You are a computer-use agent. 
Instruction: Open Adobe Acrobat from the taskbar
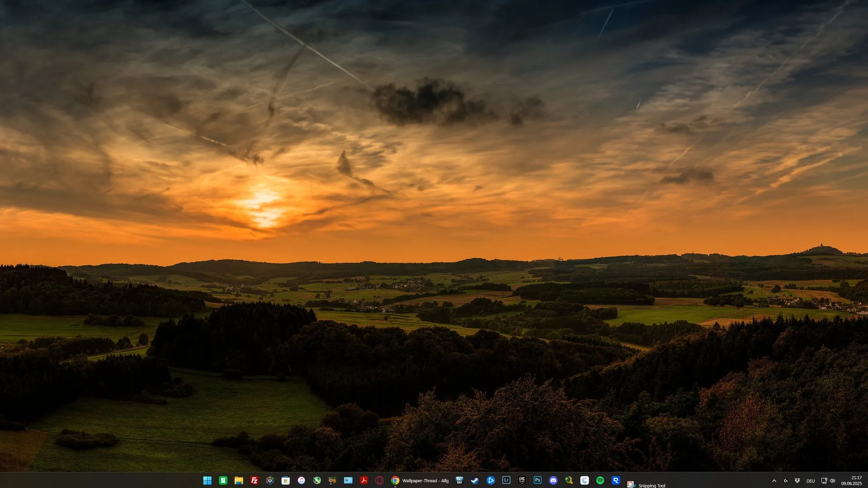tap(363, 480)
